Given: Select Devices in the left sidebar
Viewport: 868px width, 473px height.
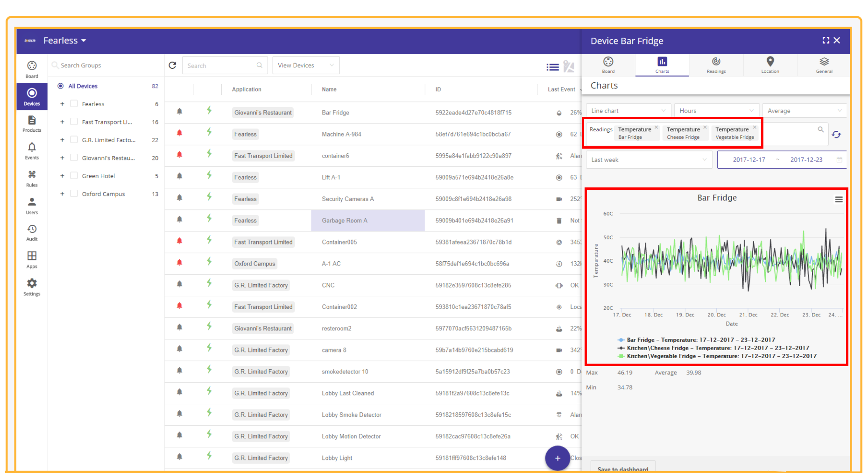Looking at the screenshot, I should pyautogui.click(x=32, y=96).
